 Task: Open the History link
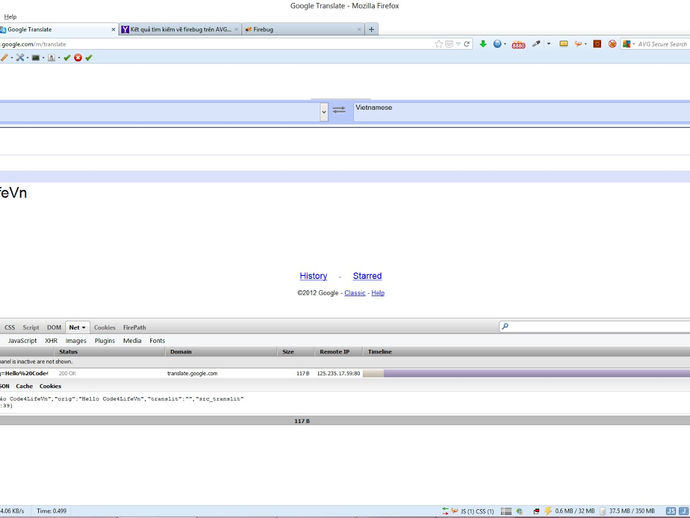pyautogui.click(x=313, y=276)
